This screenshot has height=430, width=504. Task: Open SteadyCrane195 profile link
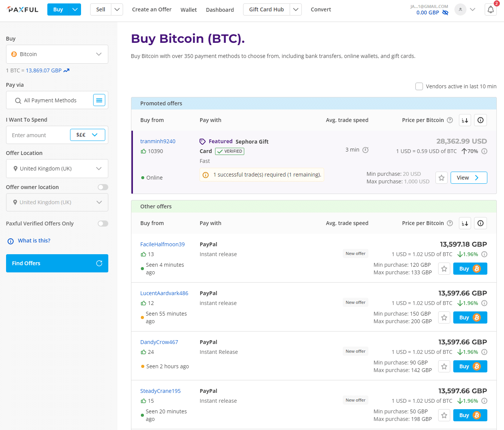[x=161, y=391]
